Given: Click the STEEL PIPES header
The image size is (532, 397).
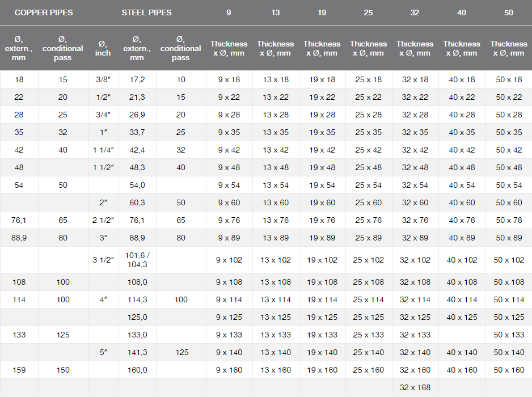Looking at the screenshot, I should (x=146, y=12).
